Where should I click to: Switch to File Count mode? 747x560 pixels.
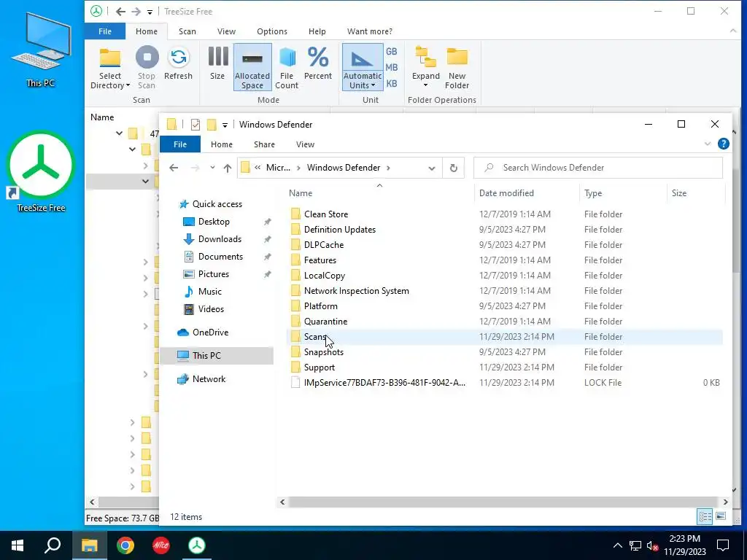(287, 68)
